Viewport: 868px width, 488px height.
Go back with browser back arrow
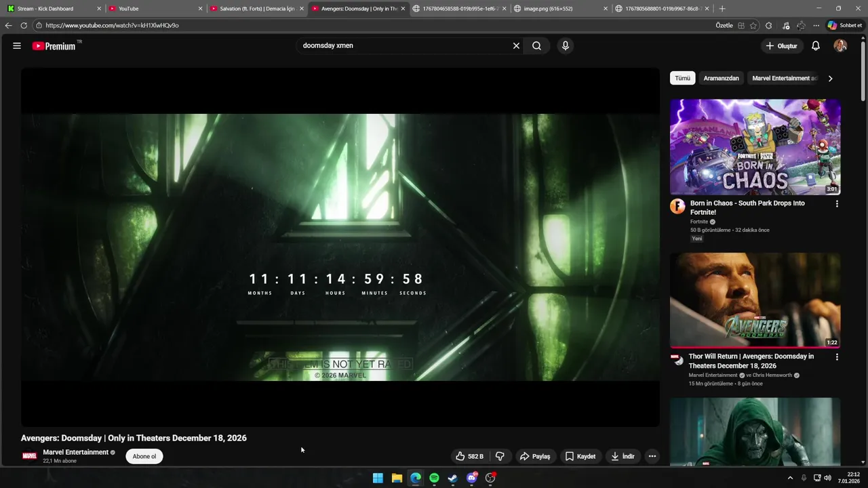[8, 25]
